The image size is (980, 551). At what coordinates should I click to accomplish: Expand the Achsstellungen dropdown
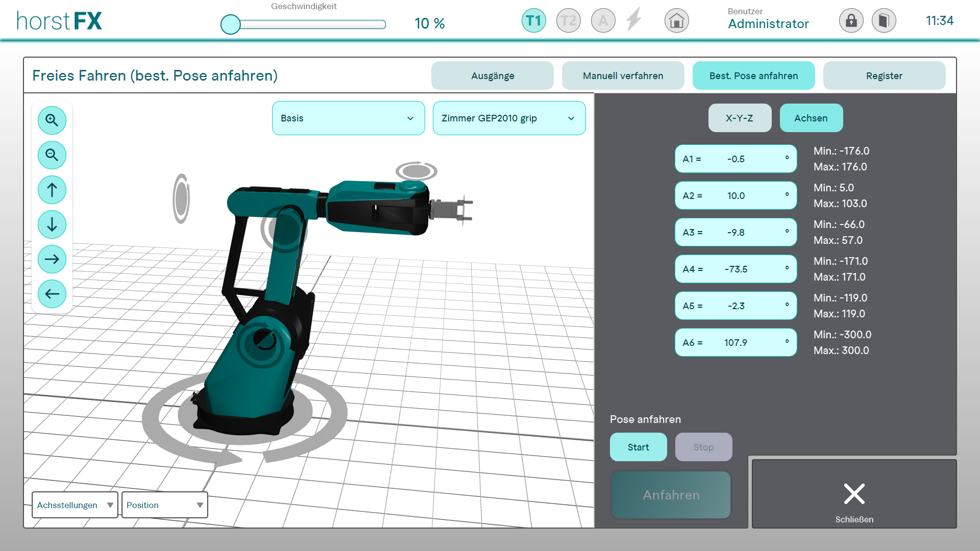(x=75, y=505)
